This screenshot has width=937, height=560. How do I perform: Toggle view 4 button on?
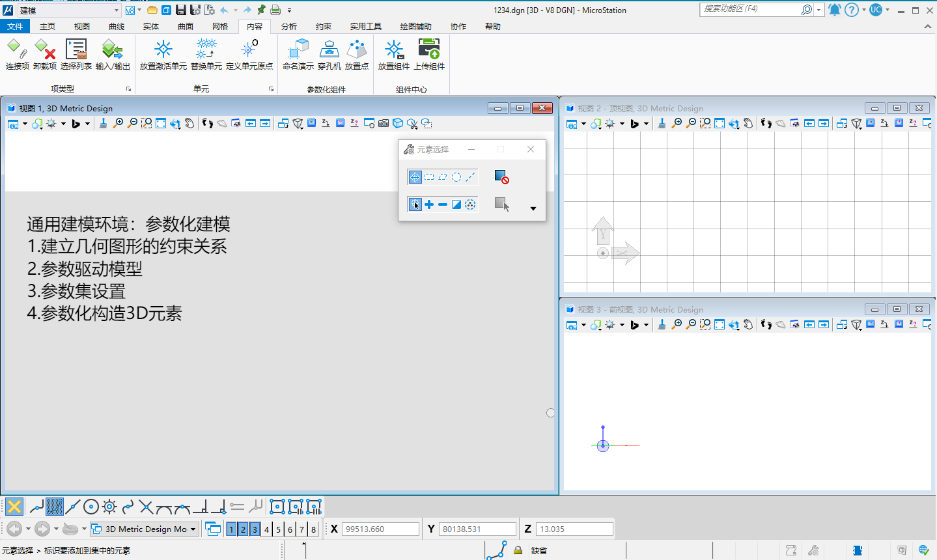[x=266, y=529]
